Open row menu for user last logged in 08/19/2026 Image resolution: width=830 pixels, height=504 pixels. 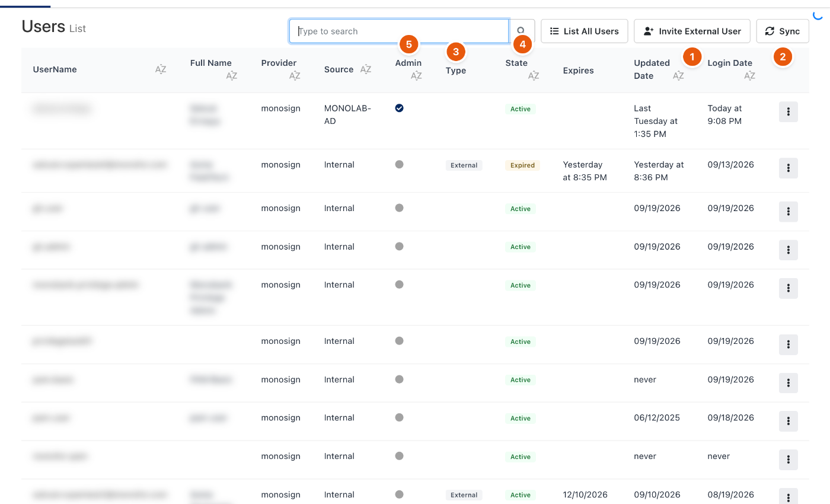pos(788,496)
